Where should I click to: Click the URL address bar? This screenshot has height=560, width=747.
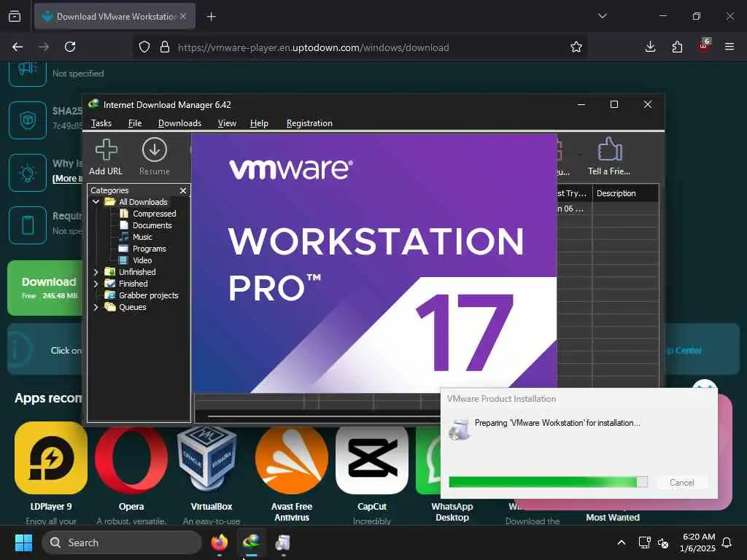pyautogui.click(x=362, y=47)
